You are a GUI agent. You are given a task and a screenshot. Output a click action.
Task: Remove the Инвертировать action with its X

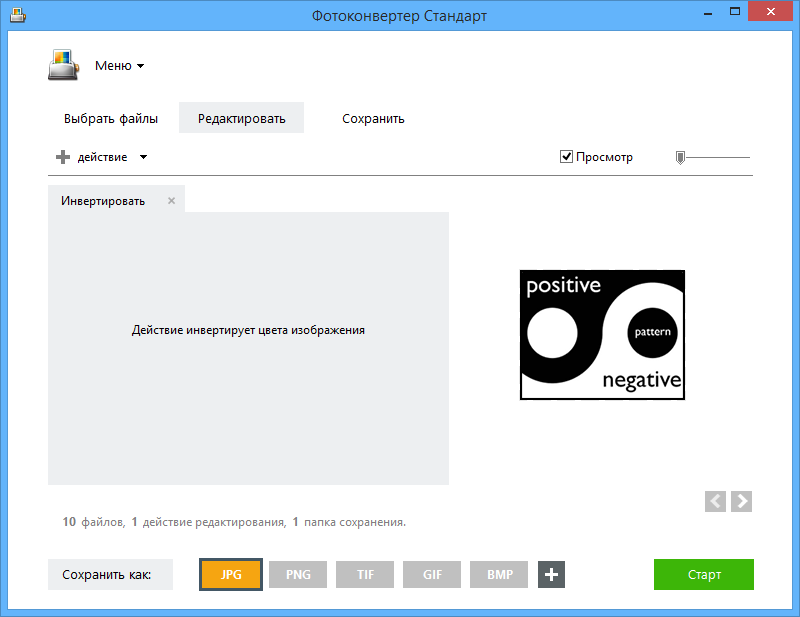pos(171,201)
